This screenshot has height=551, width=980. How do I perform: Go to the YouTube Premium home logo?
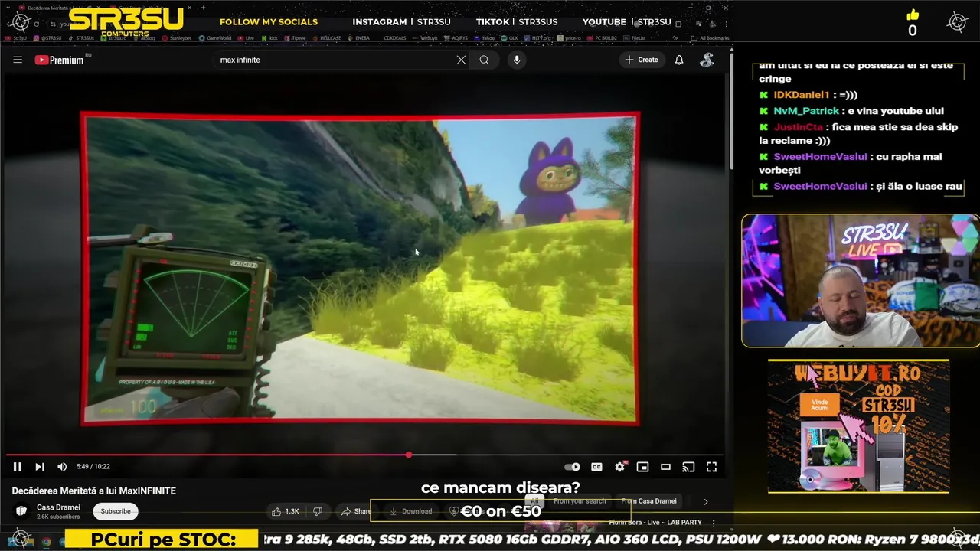click(x=60, y=60)
